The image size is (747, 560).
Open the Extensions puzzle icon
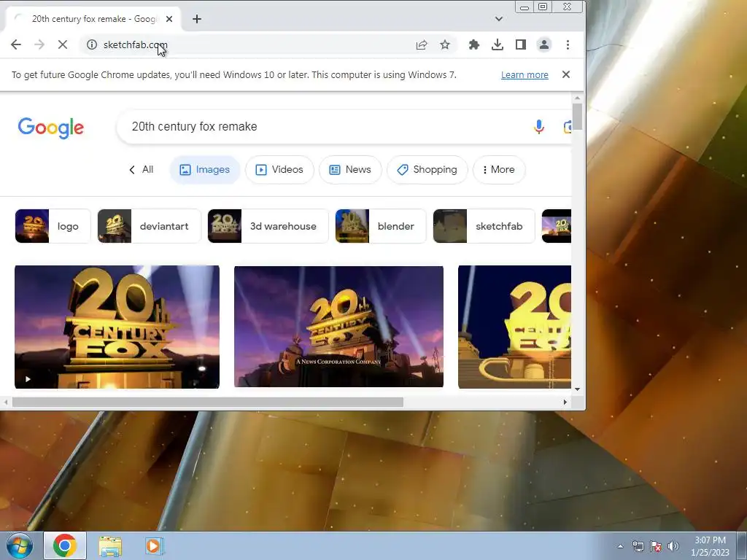pyautogui.click(x=474, y=44)
